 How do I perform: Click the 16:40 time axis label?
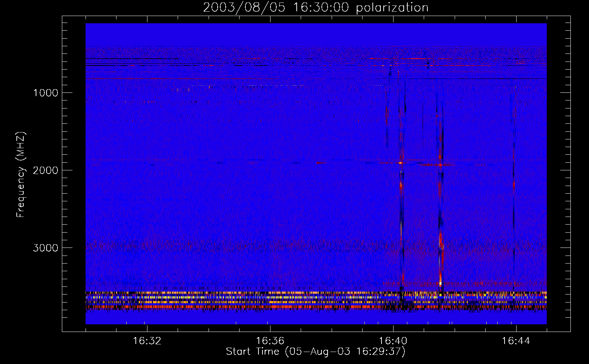393,341
